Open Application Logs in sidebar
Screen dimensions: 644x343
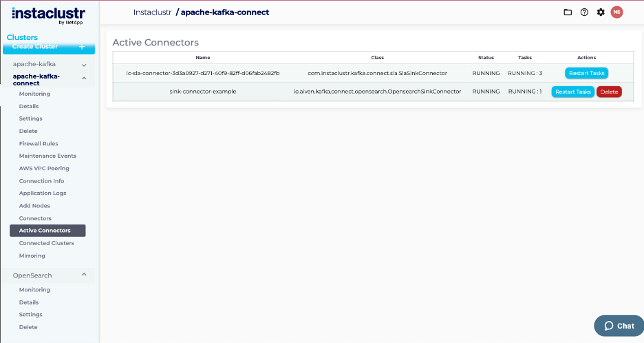[x=43, y=193]
